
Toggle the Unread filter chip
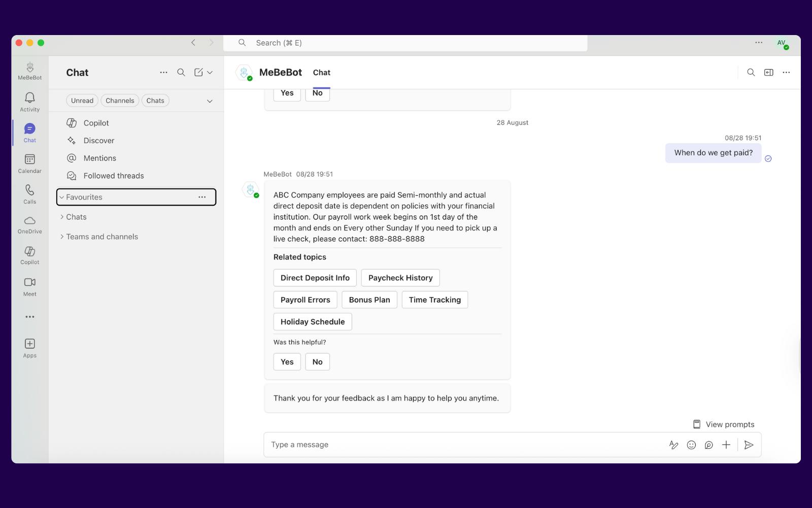tap(82, 101)
